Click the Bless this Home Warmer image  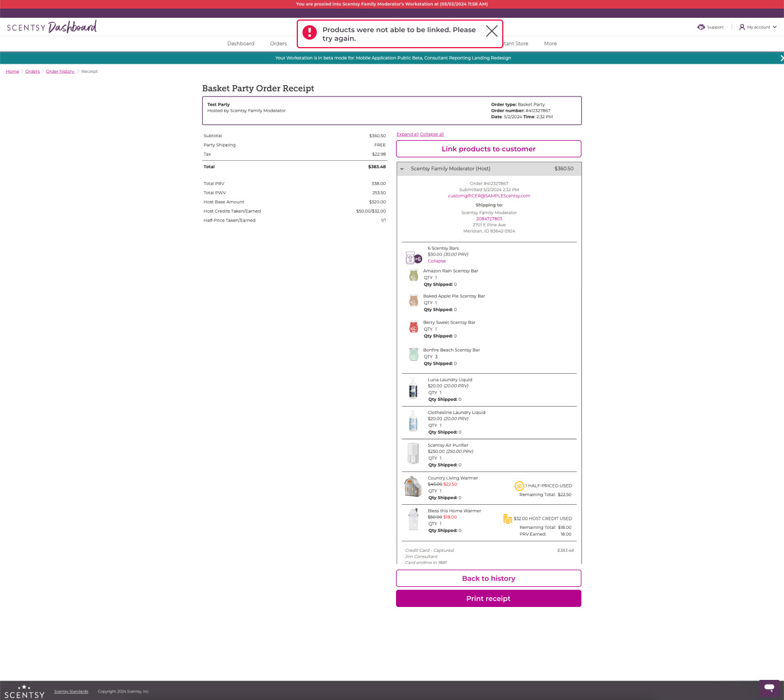pyautogui.click(x=413, y=519)
